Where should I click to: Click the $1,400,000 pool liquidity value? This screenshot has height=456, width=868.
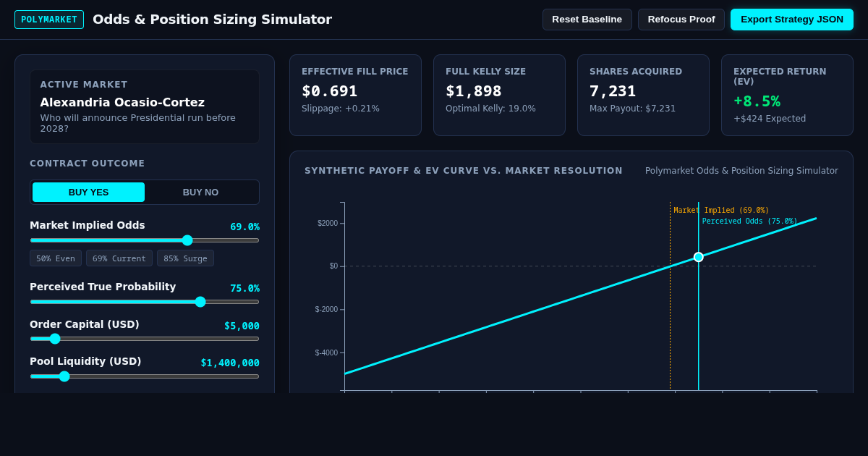point(230,363)
